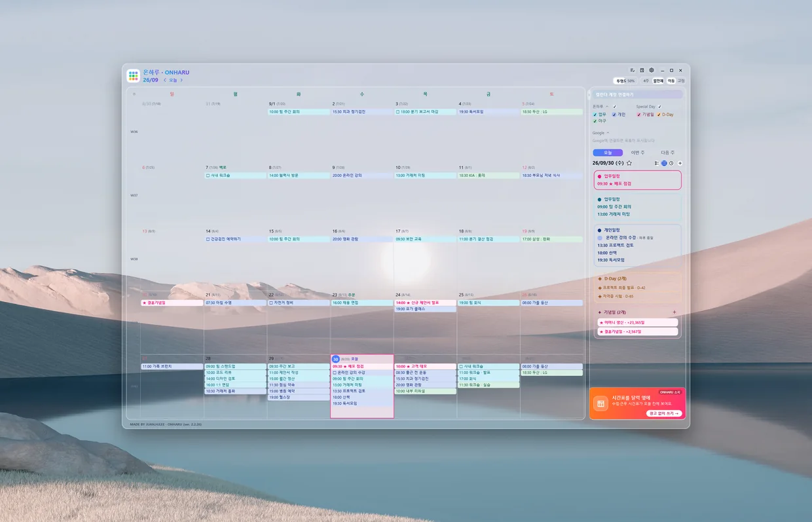
Task: Click the orange timetable icon in the promo banner
Action: 600,404
